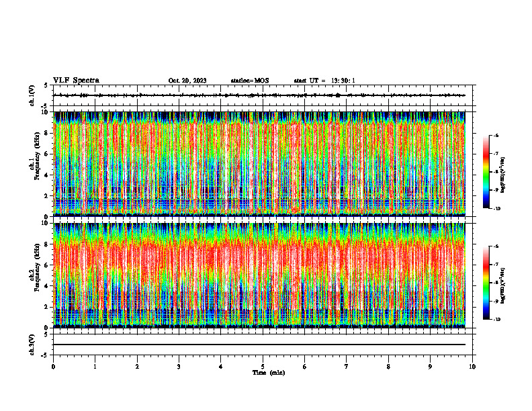Click inside the ch.1 spectrogram plot

(259, 164)
